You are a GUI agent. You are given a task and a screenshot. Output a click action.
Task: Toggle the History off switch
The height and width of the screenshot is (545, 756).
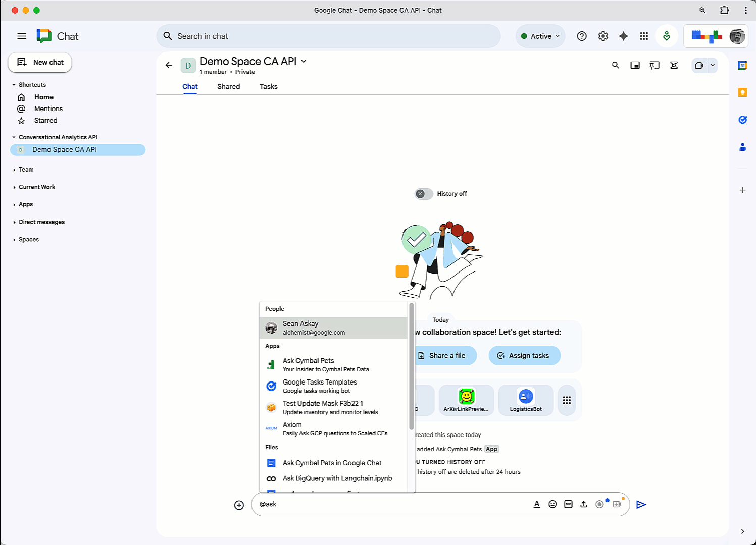(x=424, y=194)
